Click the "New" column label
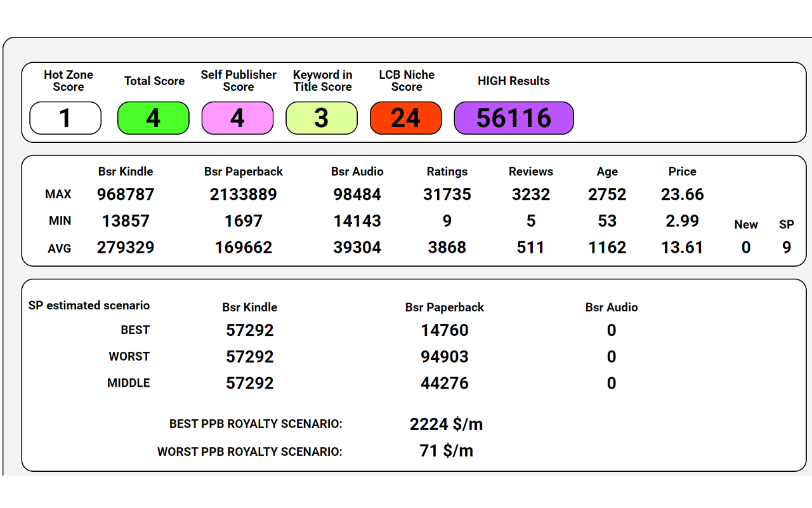 tap(746, 224)
